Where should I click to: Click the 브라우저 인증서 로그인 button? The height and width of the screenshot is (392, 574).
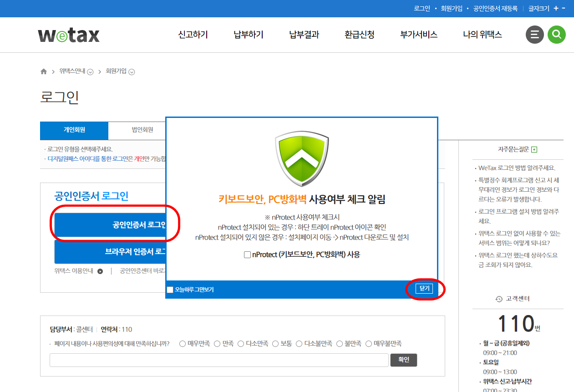pos(110,252)
